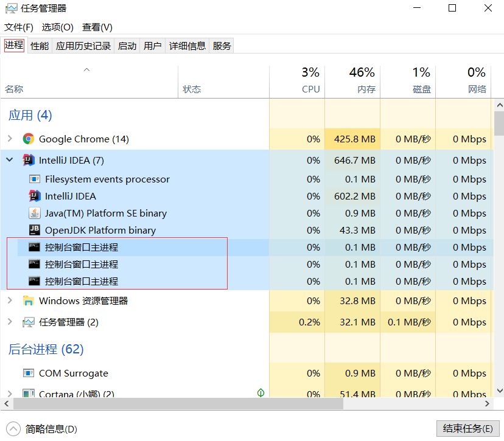Select the OpenJDK Platform binary name

click(x=100, y=231)
